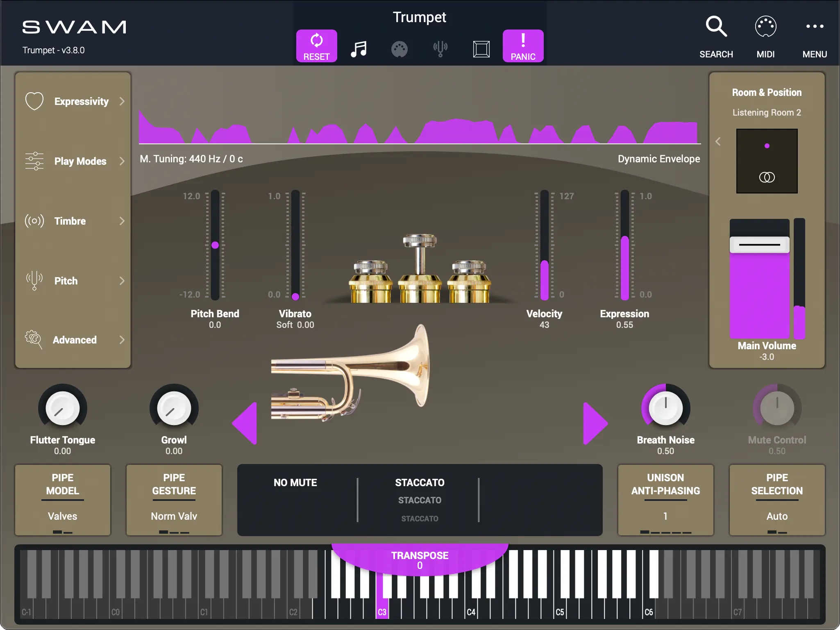Click the Main Volume fader handle
This screenshot has width=840, height=630.
pyautogui.click(x=759, y=245)
